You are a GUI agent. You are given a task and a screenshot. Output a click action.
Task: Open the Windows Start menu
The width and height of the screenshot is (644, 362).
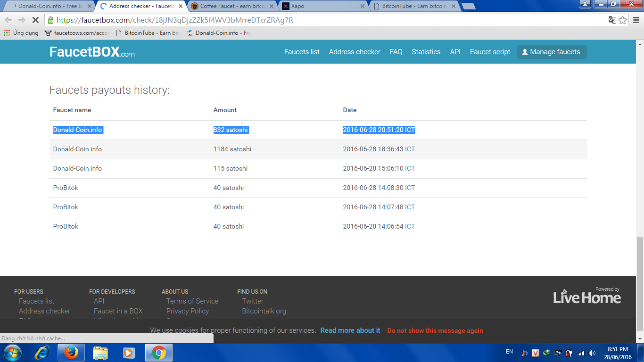point(12,353)
